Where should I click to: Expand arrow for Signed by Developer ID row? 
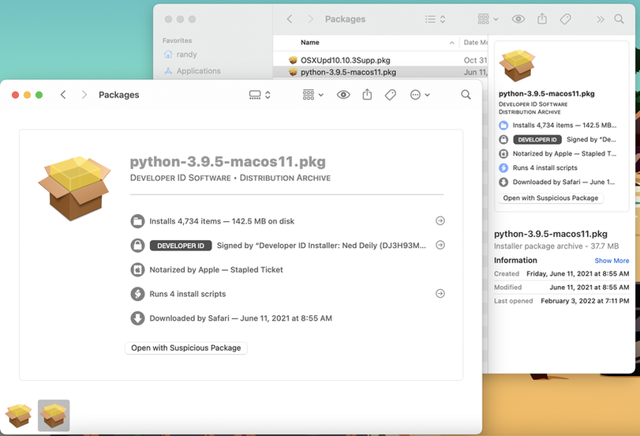tap(440, 245)
